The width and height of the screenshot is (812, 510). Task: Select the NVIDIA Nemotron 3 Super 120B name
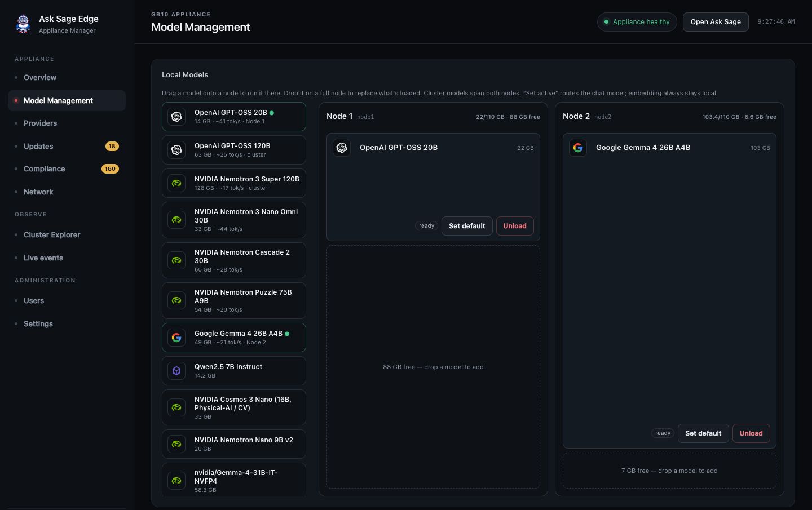(247, 179)
